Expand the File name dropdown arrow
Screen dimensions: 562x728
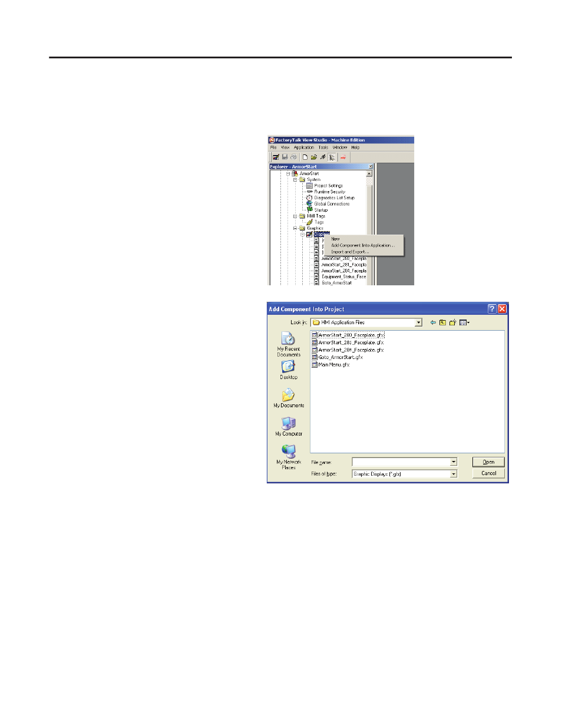coord(454,462)
